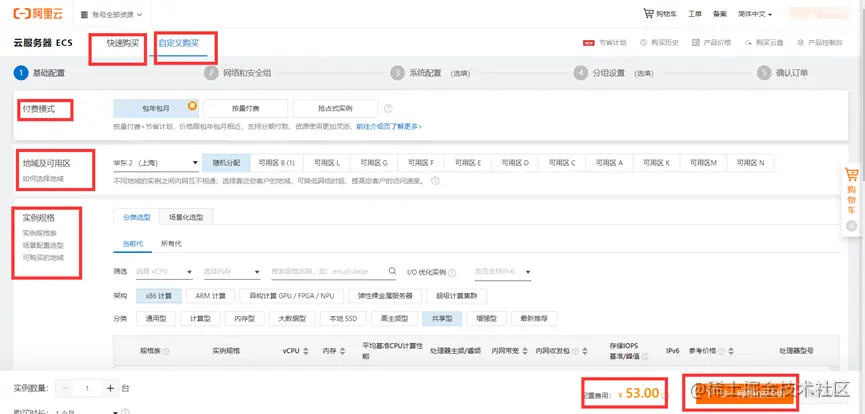Choose x86 计算 architecture
This screenshot has height=414, width=865.
[x=159, y=295]
